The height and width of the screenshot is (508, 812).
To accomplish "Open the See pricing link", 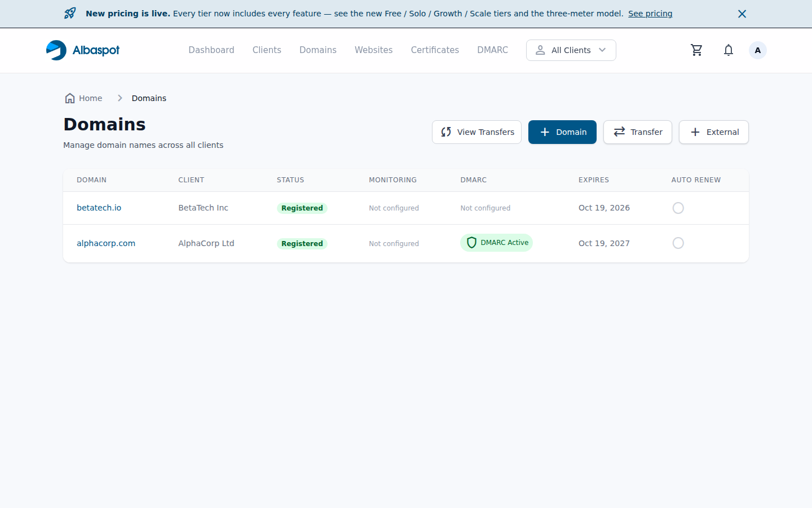I will 650,14.
